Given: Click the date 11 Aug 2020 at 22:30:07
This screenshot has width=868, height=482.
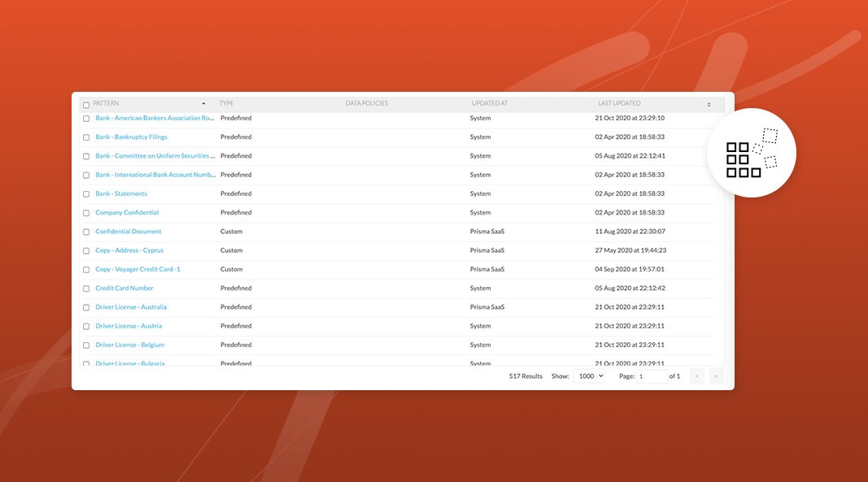Looking at the screenshot, I should [630, 232].
